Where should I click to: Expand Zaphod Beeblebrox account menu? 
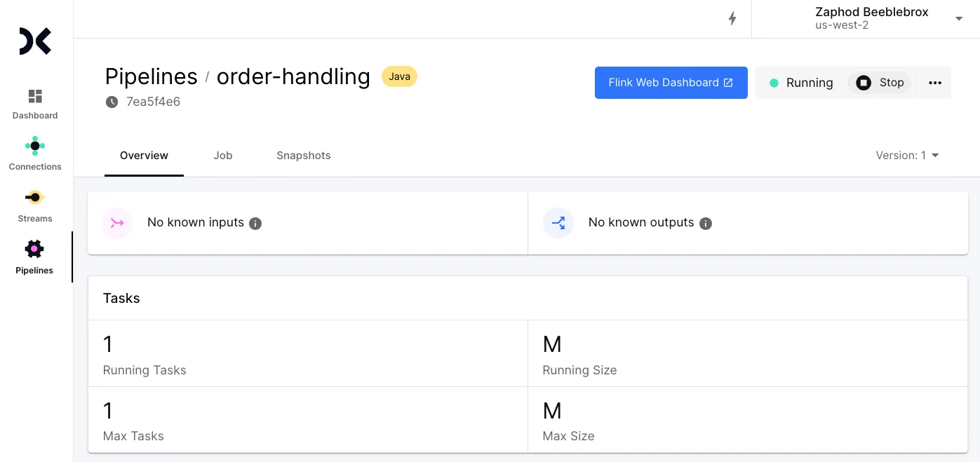pos(959,19)
